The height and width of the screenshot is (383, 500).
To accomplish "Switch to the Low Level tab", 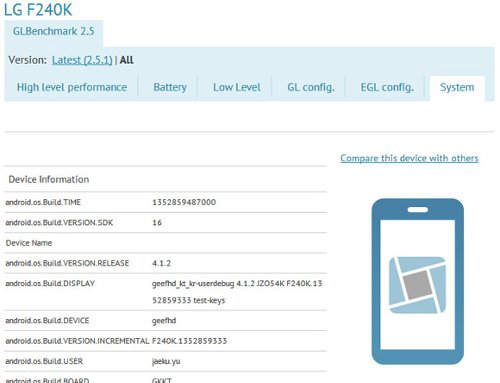I will click(237, 87).
